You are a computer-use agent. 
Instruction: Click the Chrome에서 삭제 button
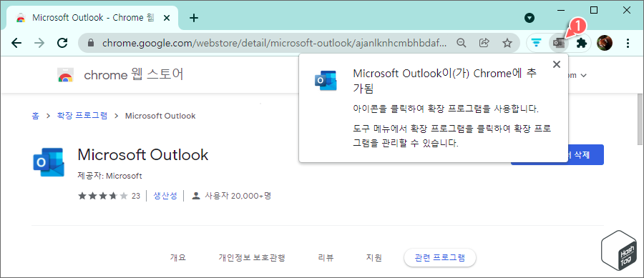(557, 154)
